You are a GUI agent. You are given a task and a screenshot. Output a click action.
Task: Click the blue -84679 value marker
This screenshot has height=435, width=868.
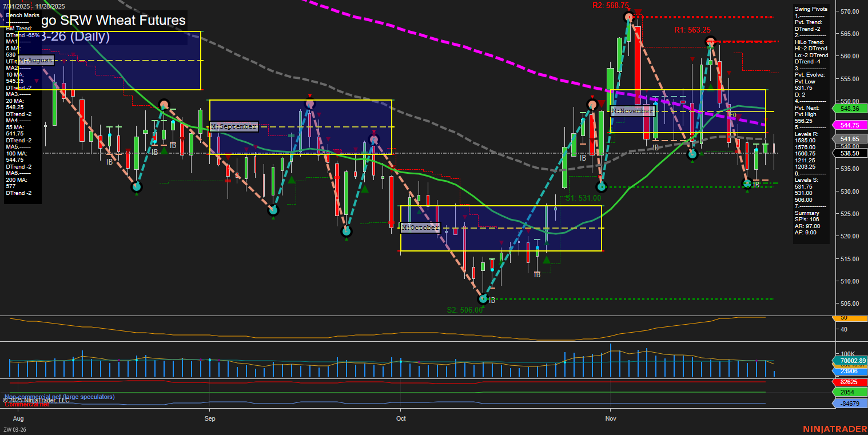[851, 404]
